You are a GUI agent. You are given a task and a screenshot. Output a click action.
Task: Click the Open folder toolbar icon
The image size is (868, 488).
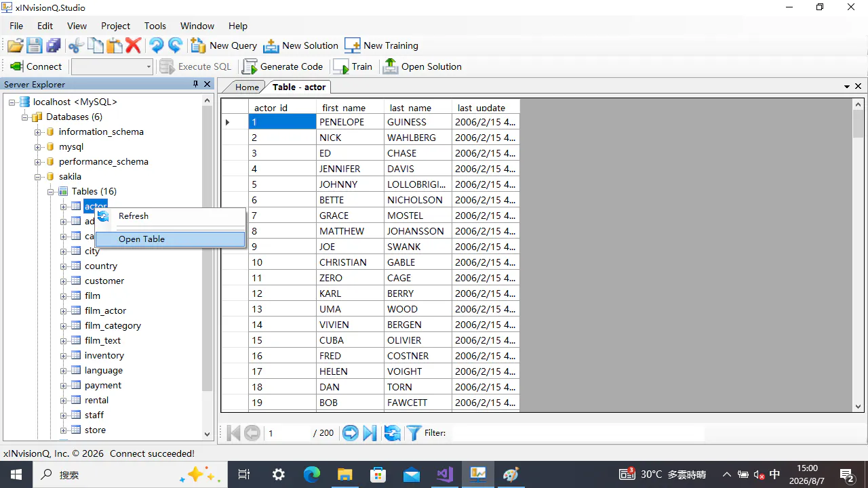click(x=15, y=45)
